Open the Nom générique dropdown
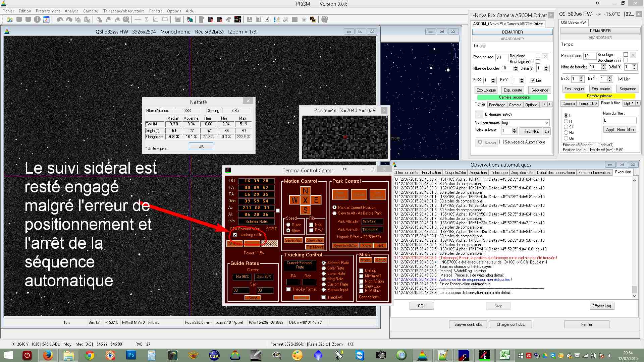The width and height of the screenshot is (644, 362). [x=547, y=123]
